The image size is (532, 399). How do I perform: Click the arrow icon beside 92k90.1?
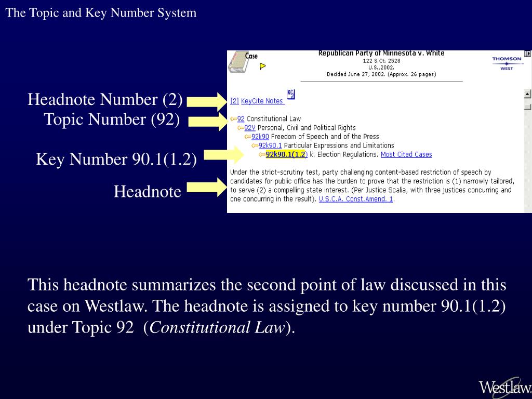pyautogui.click(x=255, y=145)
